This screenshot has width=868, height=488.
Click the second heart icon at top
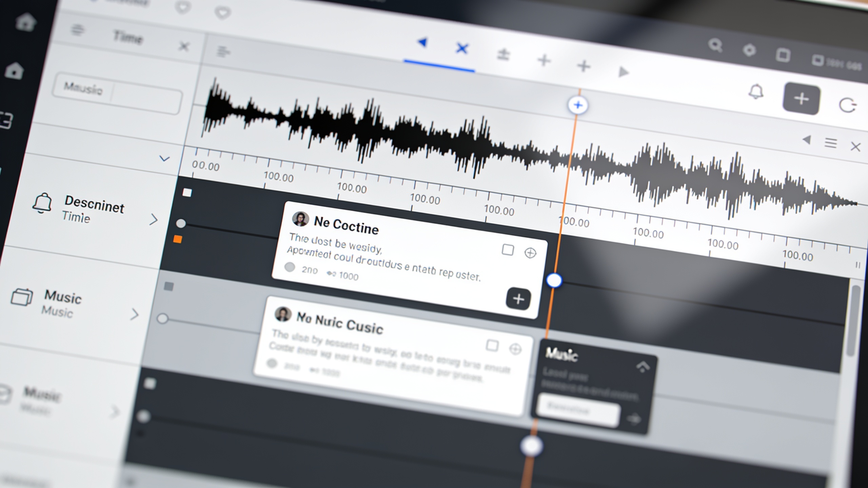coord(223,13)
